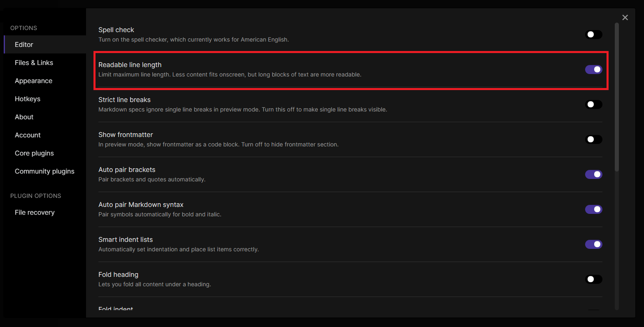This screenshot has width=644, height=327.
Task: Enable Strict line breaks switch
Action: pos(593,104)
